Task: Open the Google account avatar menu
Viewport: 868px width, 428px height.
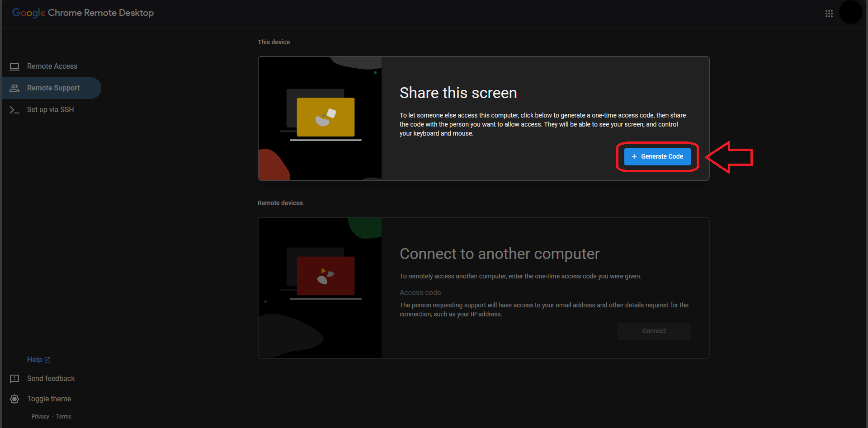Action: pyautogui.click(x=850, y=12)
